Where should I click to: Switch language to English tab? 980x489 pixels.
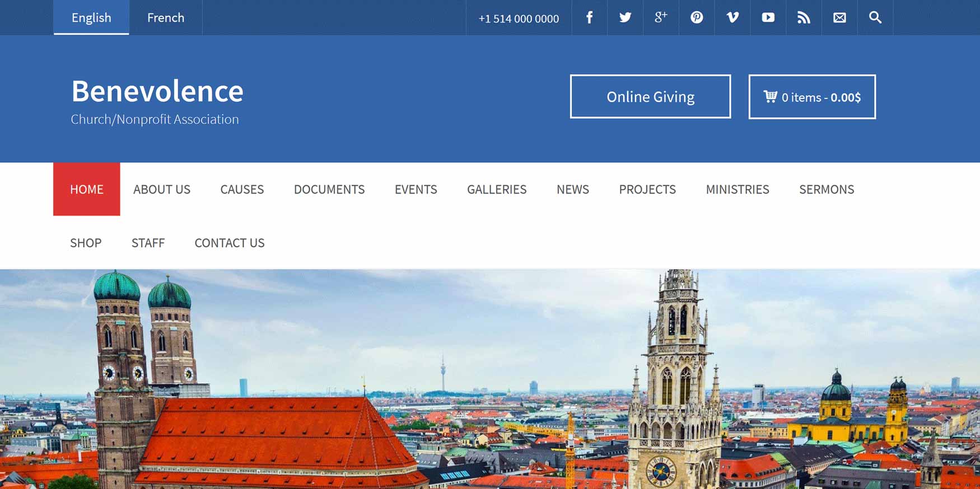pos(91,17)
